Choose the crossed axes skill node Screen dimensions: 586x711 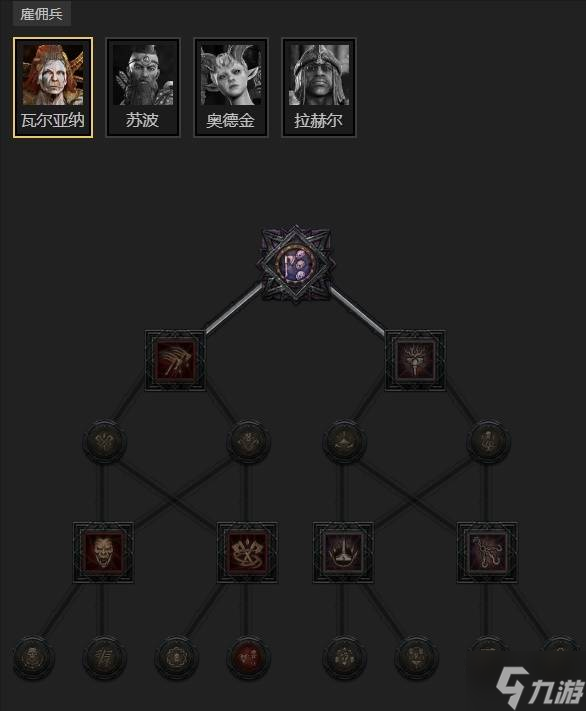tap(247, 552)
